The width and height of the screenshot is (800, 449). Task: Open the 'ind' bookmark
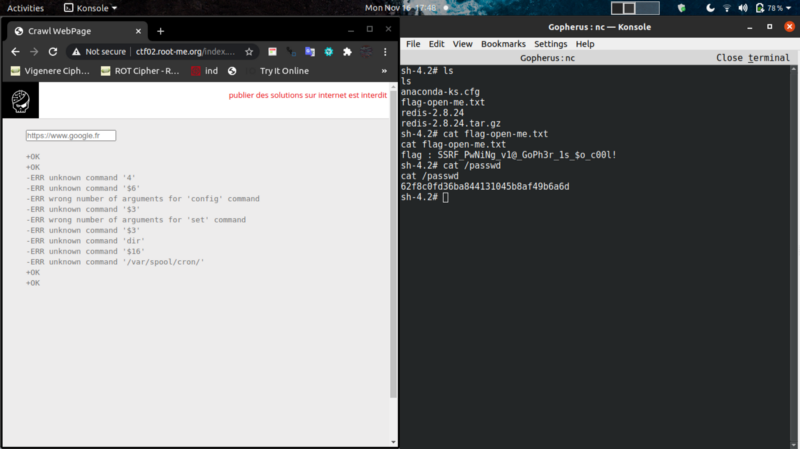205,71
